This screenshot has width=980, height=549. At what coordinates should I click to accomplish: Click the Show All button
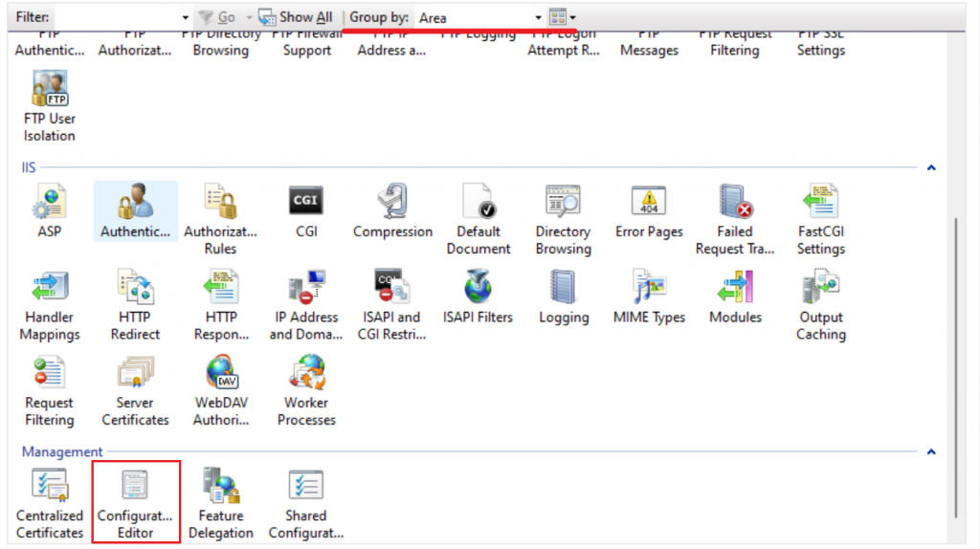[x=295, y=17]
